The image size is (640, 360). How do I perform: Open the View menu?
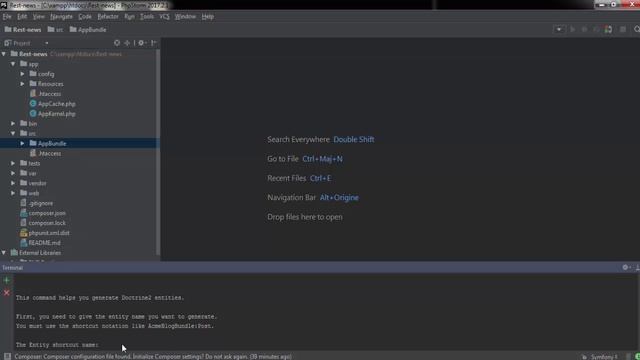[38, 17]
